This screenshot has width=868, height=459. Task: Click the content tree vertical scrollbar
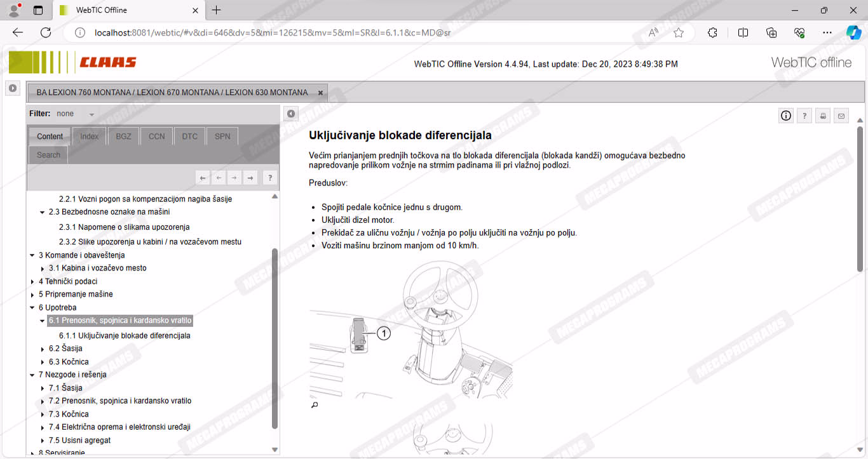click(x=275, y=336)
